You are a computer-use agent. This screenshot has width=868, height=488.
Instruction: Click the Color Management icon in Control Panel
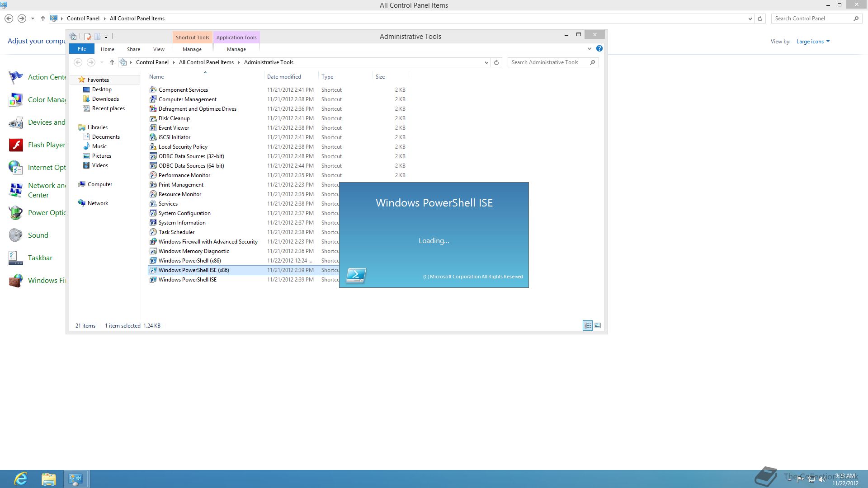tap(16, 100)
